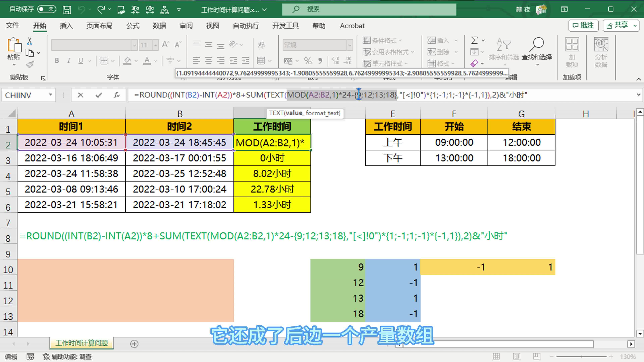Click the Font Color red A swatch

point(147,61)
